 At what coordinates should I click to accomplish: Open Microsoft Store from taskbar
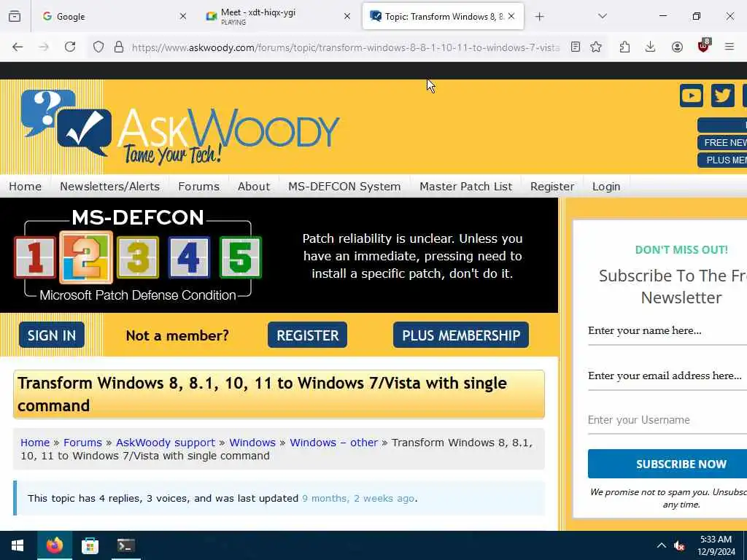point(90,545)
